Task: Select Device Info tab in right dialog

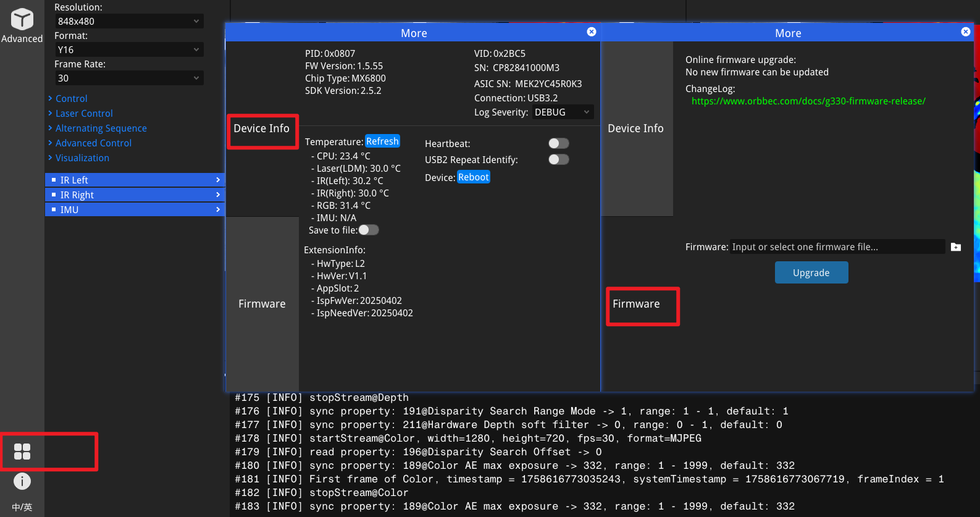Action: coord(635,128)
